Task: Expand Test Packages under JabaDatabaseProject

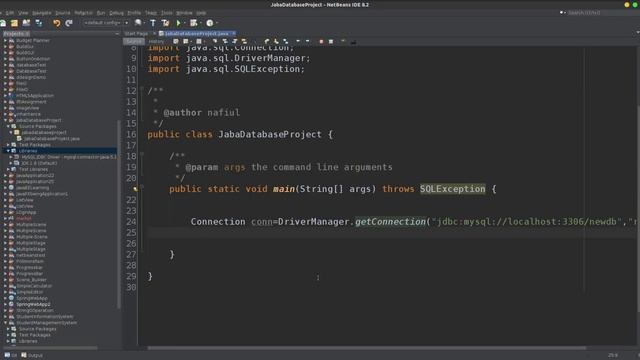Action: [x=8, y=145]
